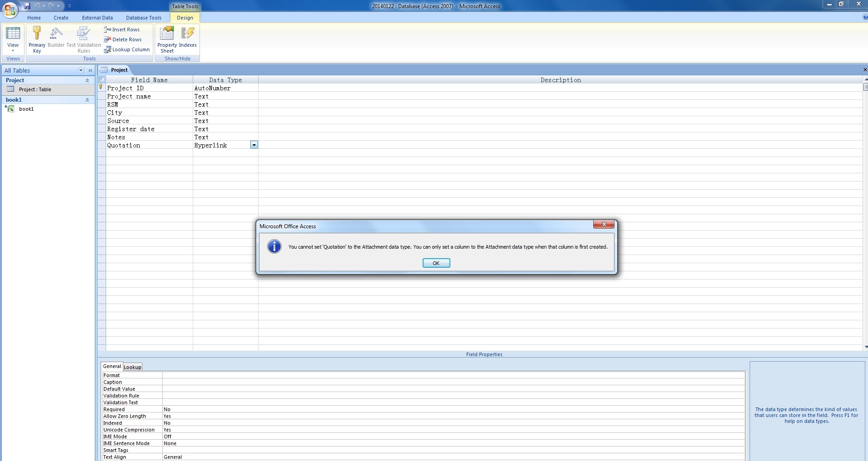
Task: Open the Home ribbon tab
Action: click(x=34, y=18)
